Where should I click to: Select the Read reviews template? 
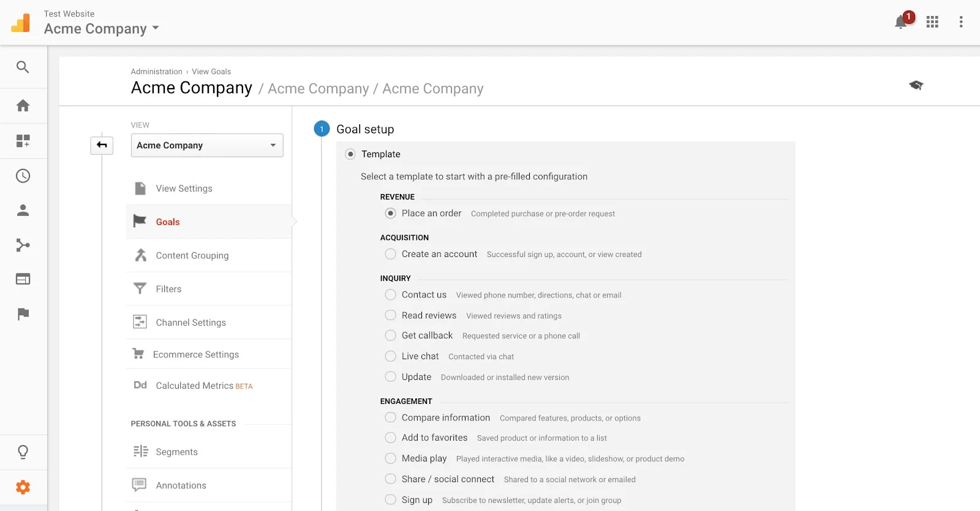[390, 315]
